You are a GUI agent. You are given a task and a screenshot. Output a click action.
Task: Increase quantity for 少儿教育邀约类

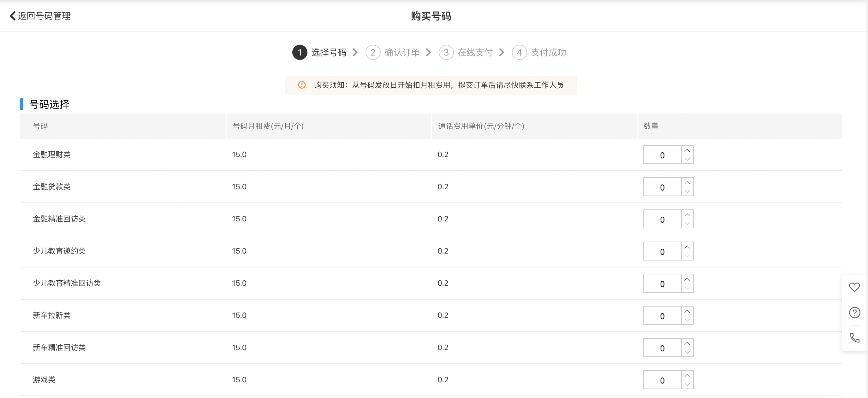coord(687,247)
